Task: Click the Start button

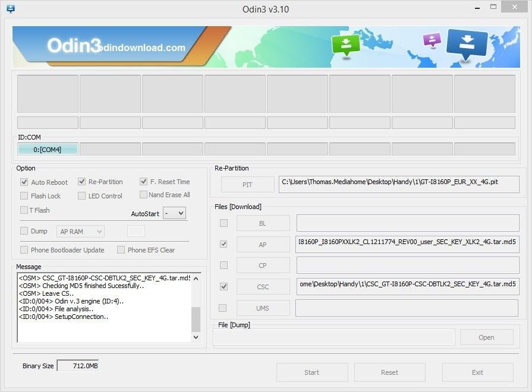Action: pos(312,372)
